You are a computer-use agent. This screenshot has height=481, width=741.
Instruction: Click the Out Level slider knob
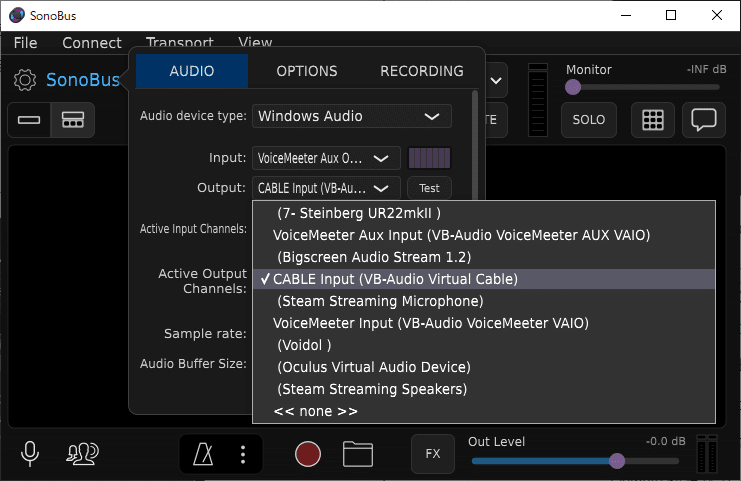point(617,461)
